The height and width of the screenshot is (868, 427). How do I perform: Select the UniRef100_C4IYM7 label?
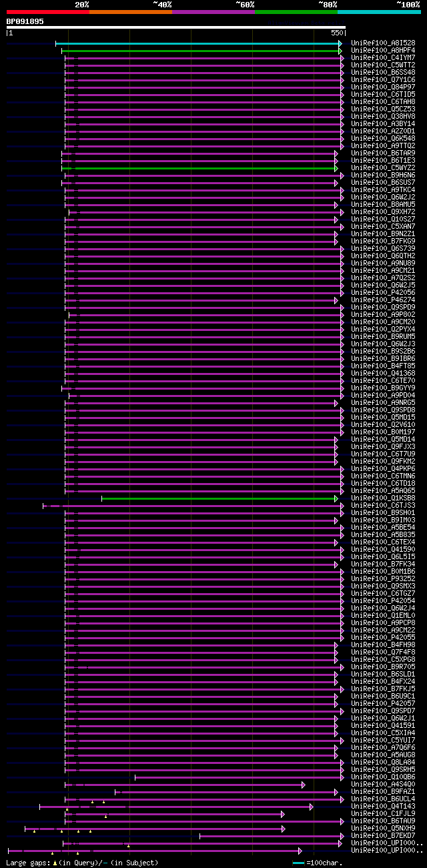[383, 58]
